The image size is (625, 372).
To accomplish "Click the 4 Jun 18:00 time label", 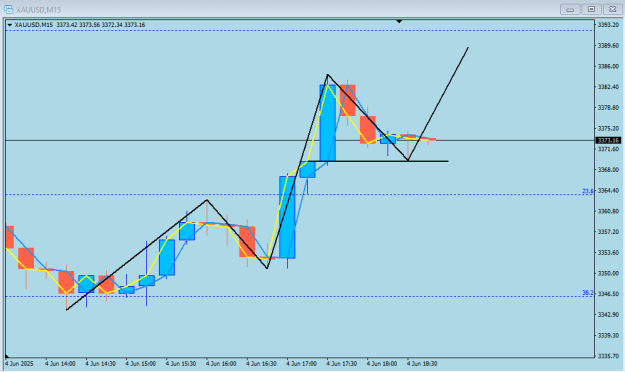I will (382, 364).
